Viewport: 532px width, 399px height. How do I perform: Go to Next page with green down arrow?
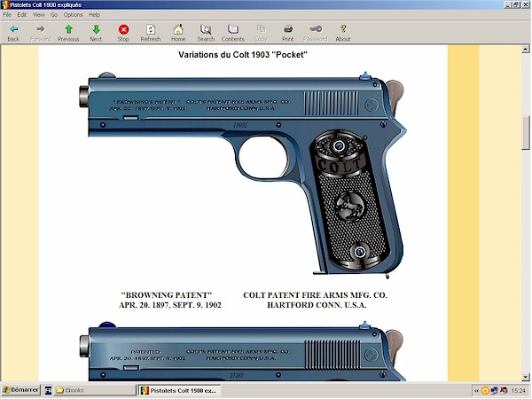click(x=96, y=29)
